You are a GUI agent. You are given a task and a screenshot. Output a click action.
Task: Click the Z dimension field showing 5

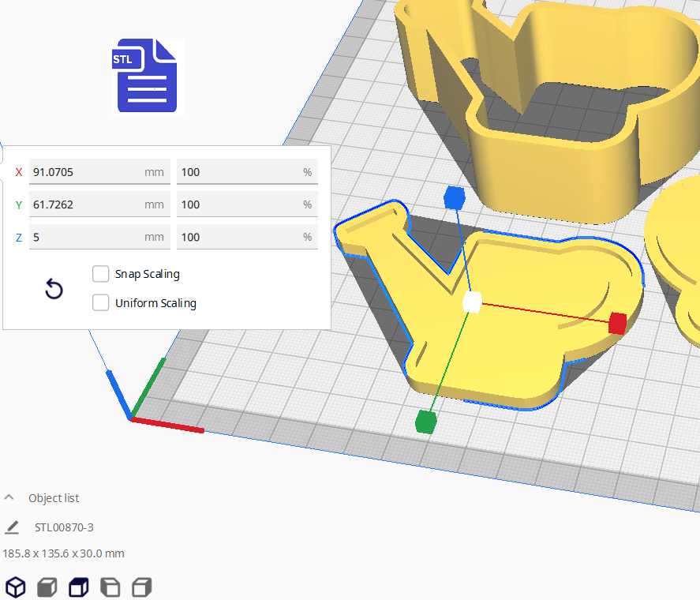coord(85,237)
